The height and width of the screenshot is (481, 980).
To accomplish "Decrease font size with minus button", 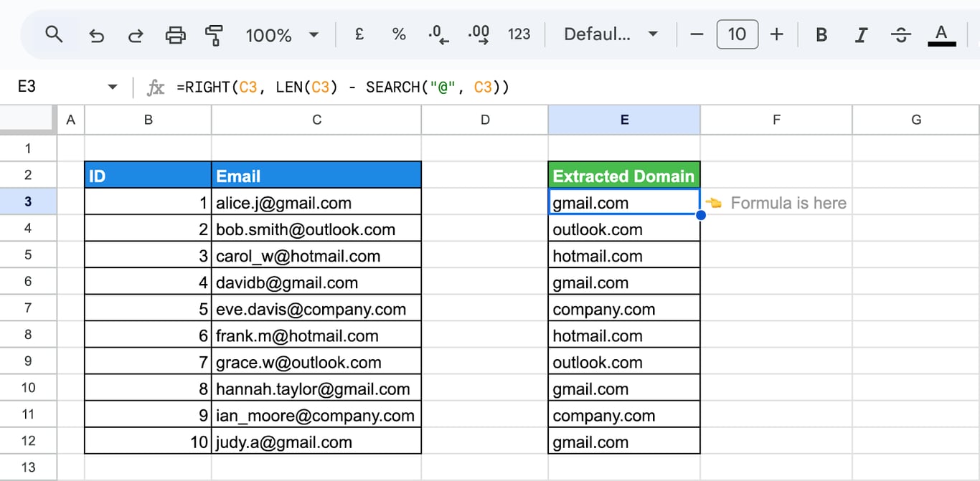I will click(697, 34).
